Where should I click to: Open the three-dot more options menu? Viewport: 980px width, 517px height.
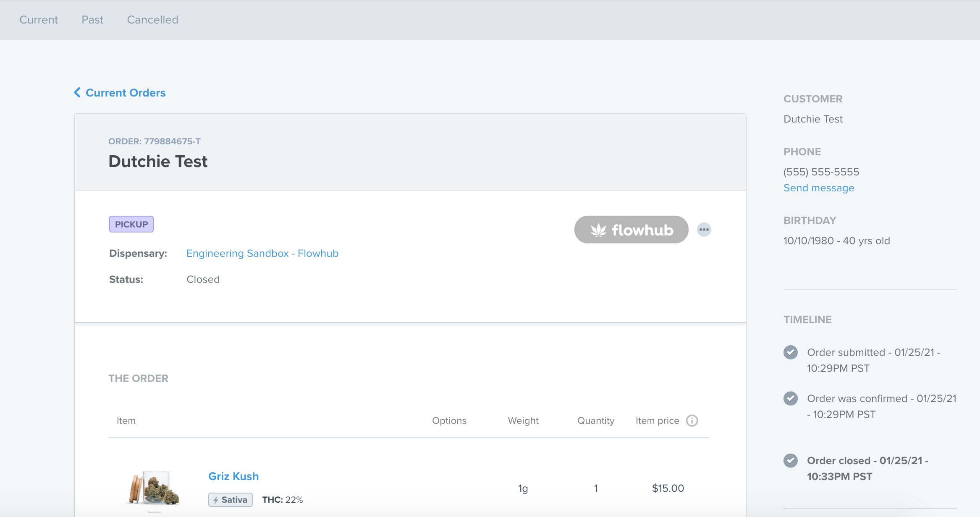704,230
